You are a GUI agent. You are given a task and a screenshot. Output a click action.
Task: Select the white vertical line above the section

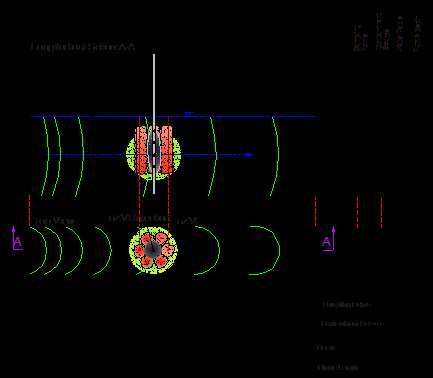tap(154, 123)
